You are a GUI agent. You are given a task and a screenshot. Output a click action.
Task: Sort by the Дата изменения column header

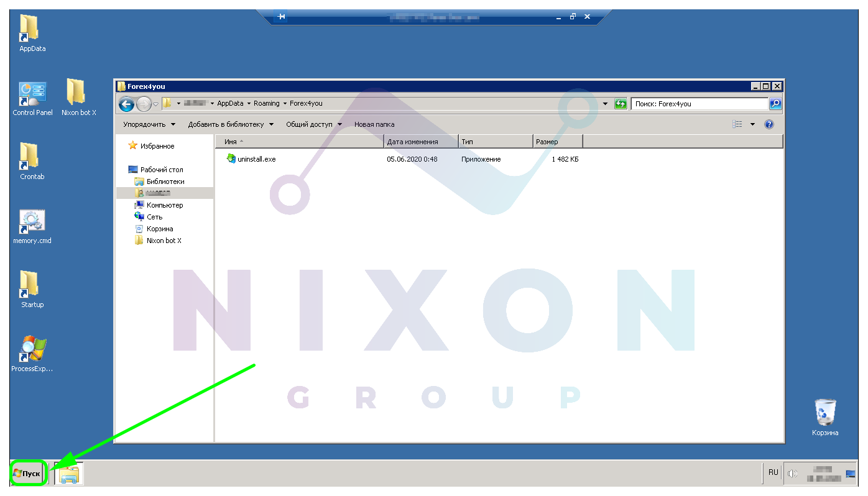pyautogui.click(x=422, y=142)
